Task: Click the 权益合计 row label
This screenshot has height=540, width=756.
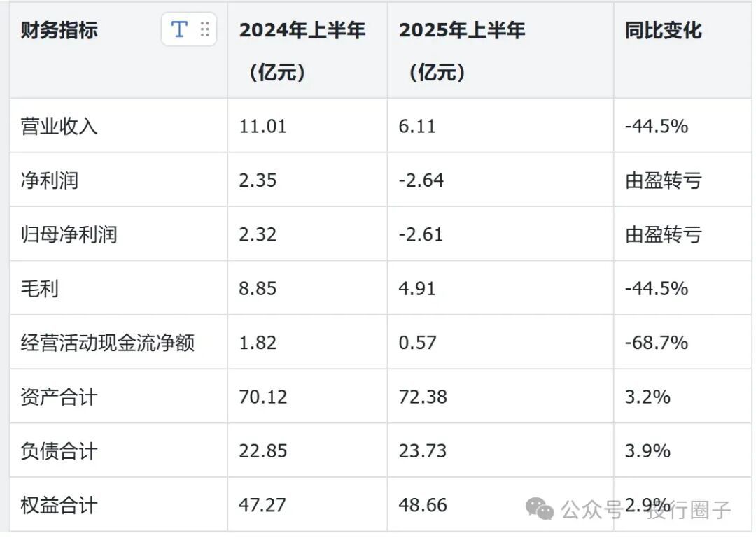Action: 59,505
